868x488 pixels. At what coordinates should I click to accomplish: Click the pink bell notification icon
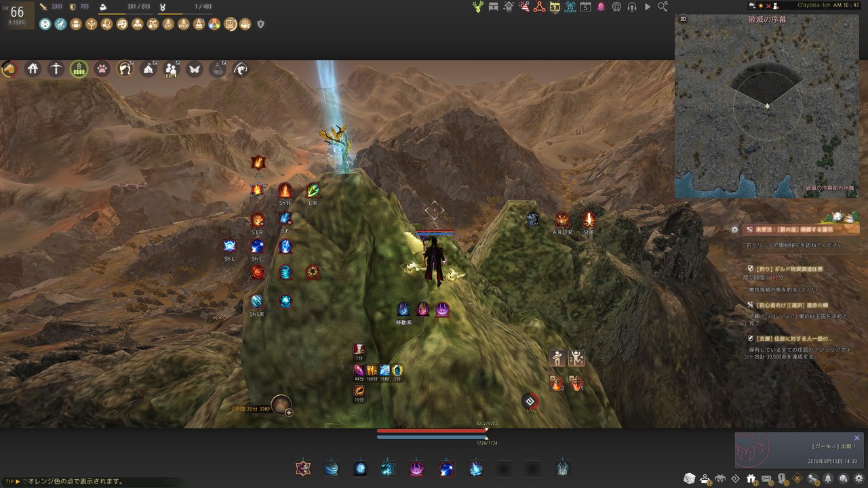point(601,7)
